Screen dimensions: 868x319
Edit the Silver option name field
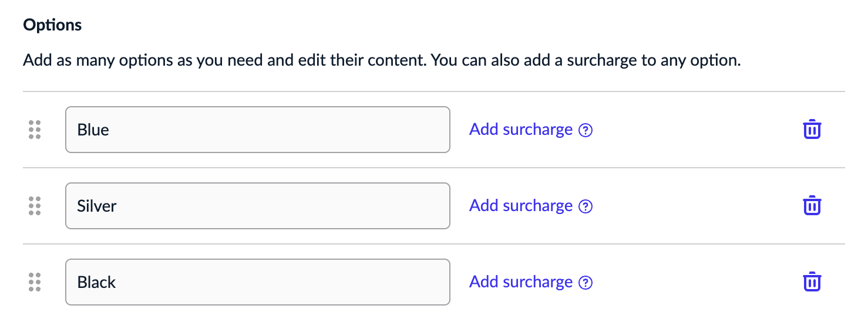click(257, 206)
